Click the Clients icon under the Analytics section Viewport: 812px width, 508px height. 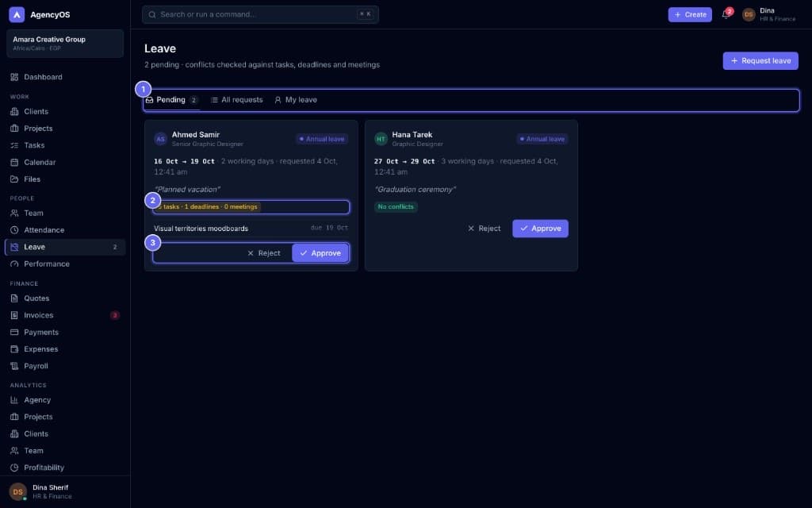coord(14,434)
